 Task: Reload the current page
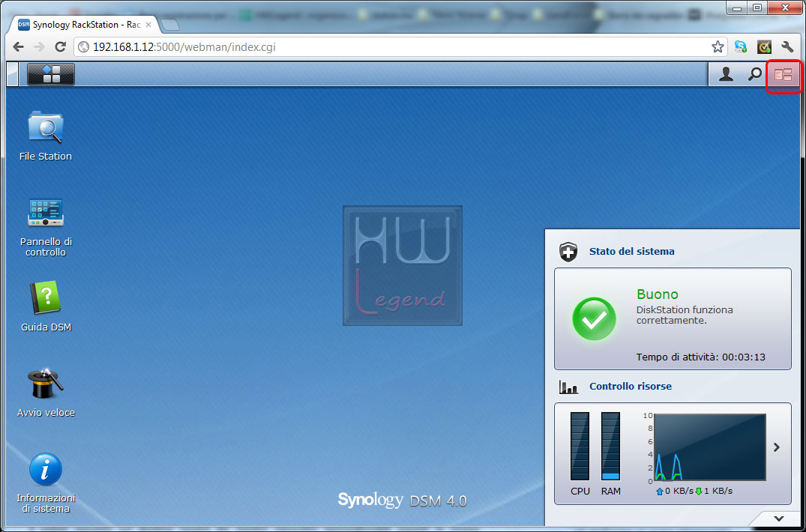60,47
